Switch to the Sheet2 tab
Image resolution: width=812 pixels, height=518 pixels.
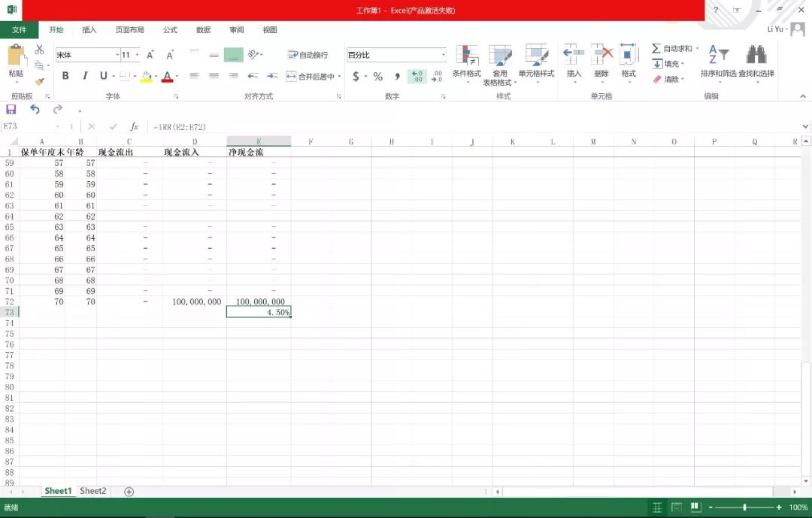[x=92, y=491]
